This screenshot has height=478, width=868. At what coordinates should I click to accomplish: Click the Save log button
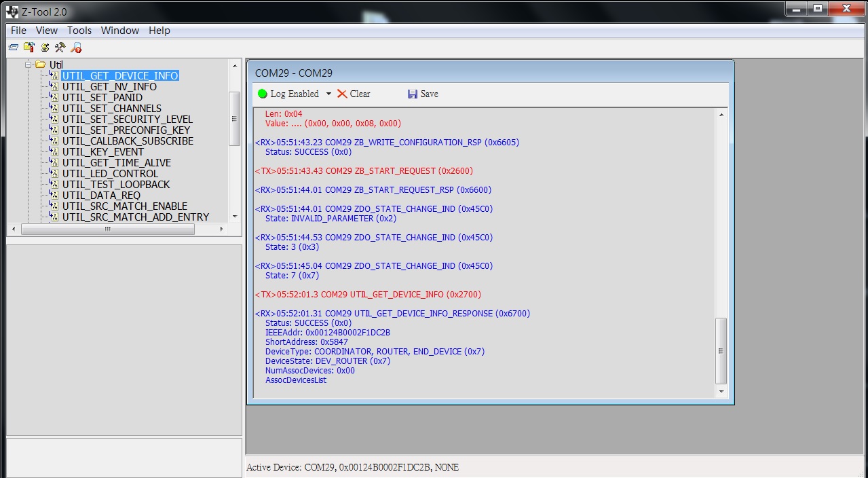click(x=423, y=94)
